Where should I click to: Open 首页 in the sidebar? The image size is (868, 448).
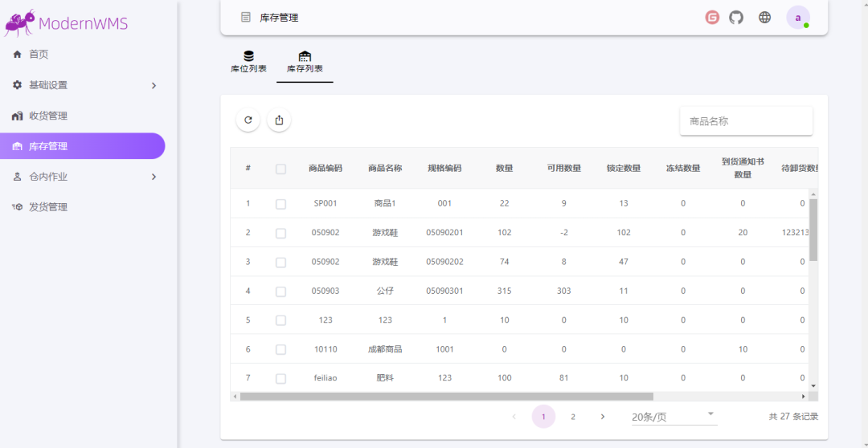(83, 55)
